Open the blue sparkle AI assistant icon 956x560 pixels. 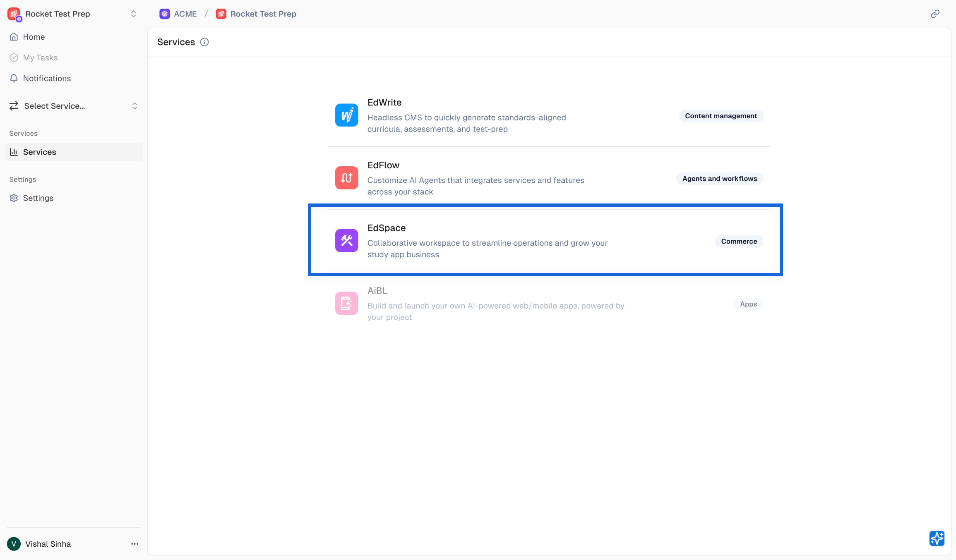point(937,538)
